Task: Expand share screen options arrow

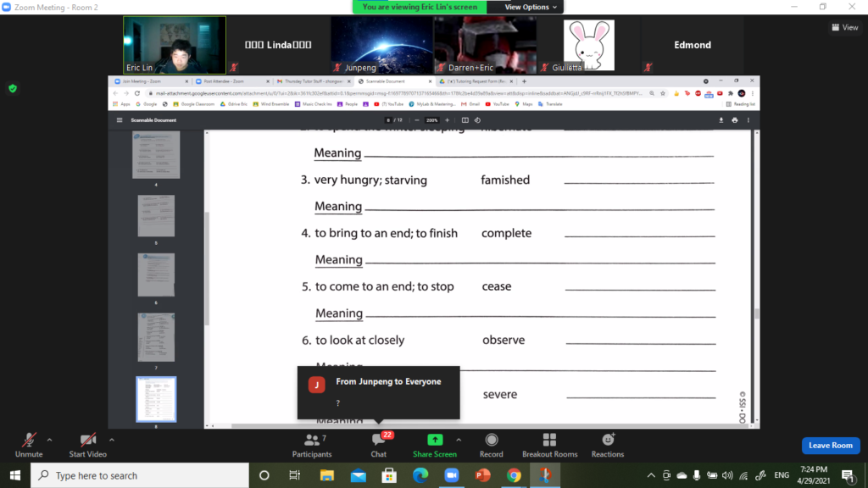Action: pos(459,440)
